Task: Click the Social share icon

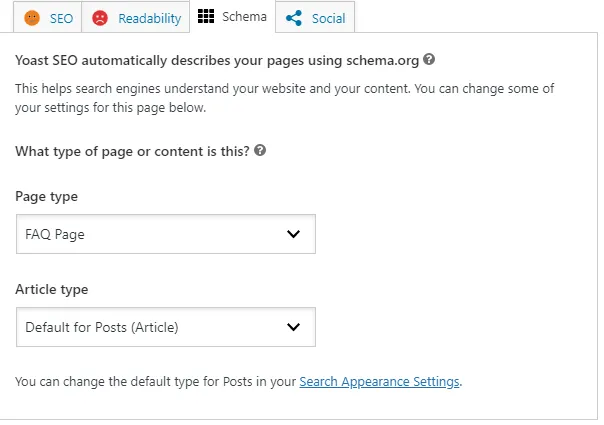Action: coord(294,18)
